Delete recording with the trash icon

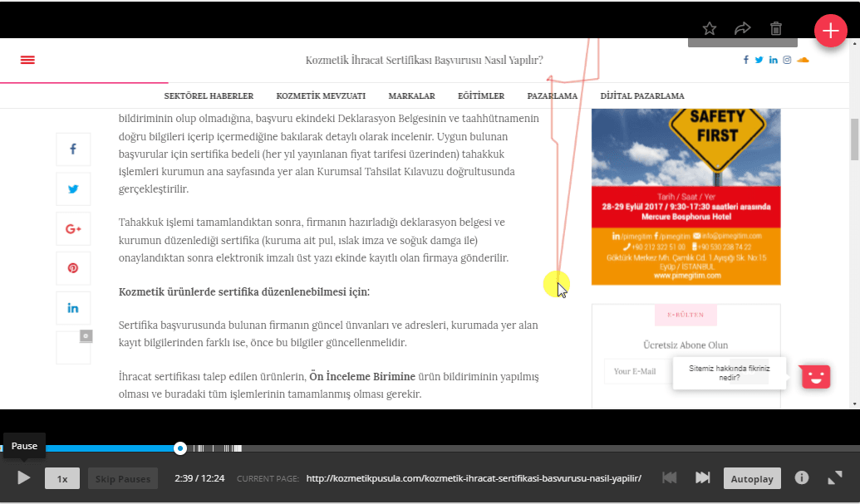click(776, 29)
